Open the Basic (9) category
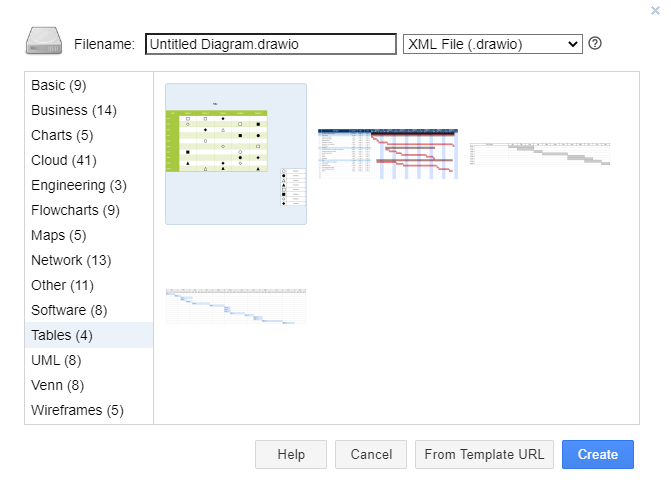This screenshot has width=671, height=483. (59, 85)
